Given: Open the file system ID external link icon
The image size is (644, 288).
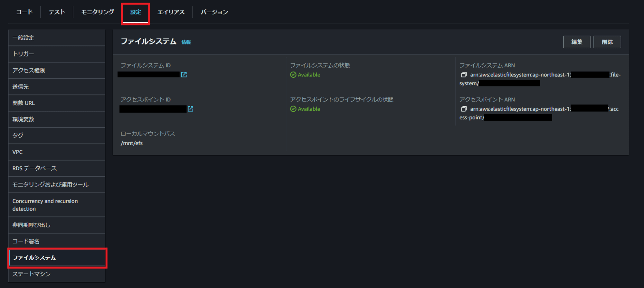Looking at the screenshot, I should point(184,74).
